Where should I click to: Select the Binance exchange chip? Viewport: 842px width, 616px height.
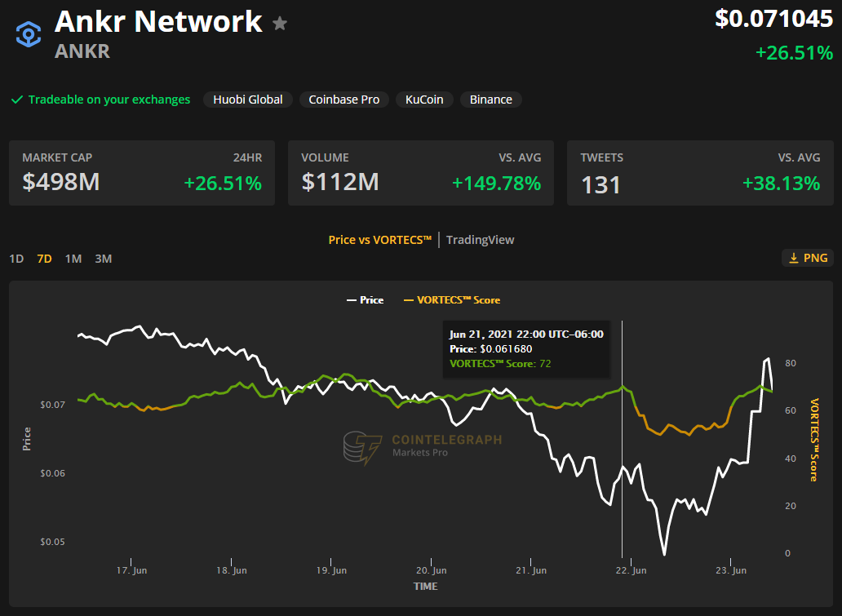click(x=491, y=100)
